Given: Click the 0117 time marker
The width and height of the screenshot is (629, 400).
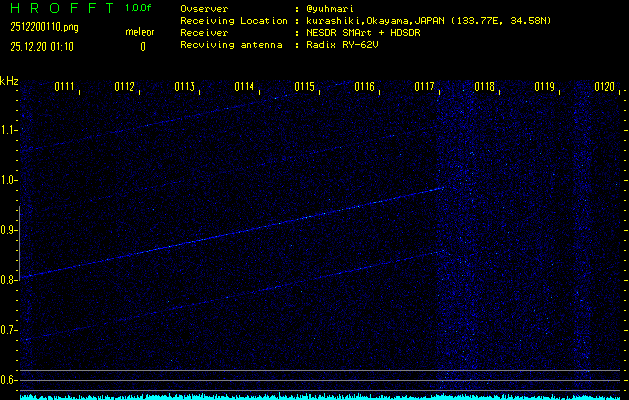Looking at the screenshot, I should tap(424, 87).
